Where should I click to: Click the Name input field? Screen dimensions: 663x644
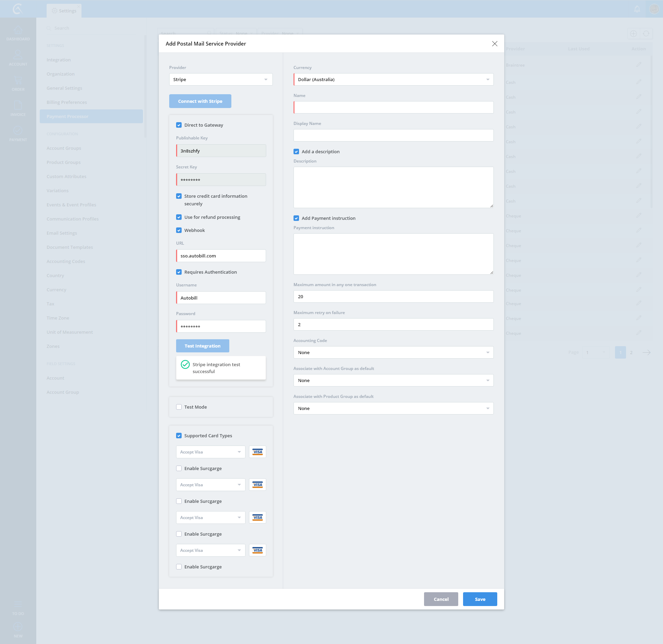tap(393, 107)
